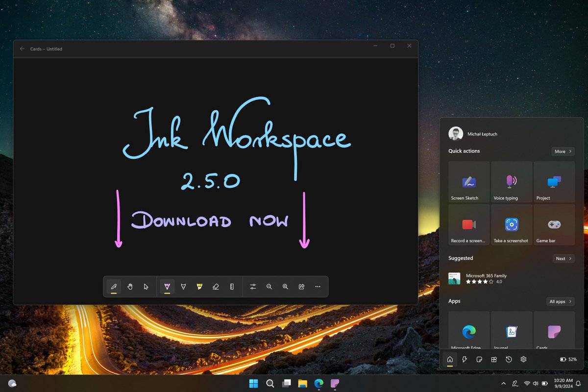Open Wi-Fi network tray icon
588x392 pixels.
[x=527, y=383]
